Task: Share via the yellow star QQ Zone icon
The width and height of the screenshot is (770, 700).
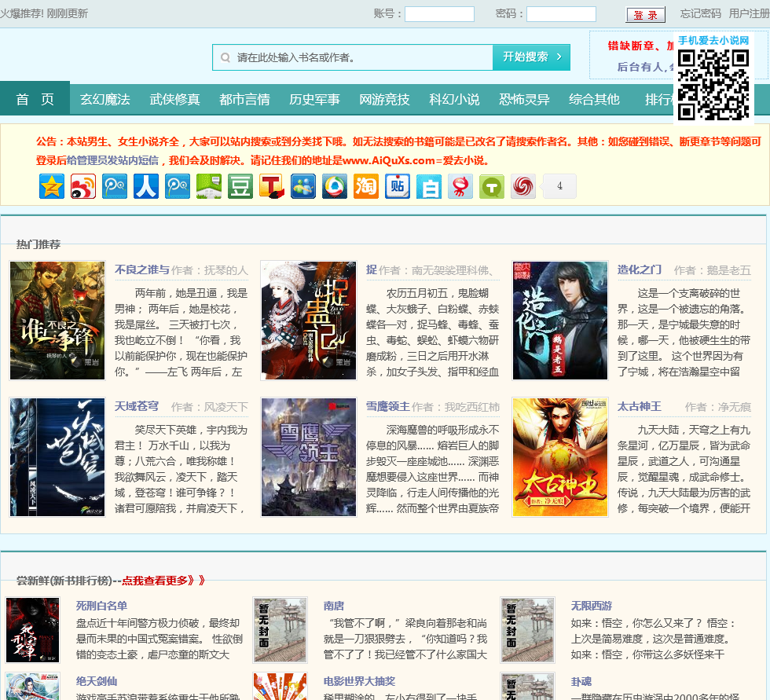Action: (52, 186)
